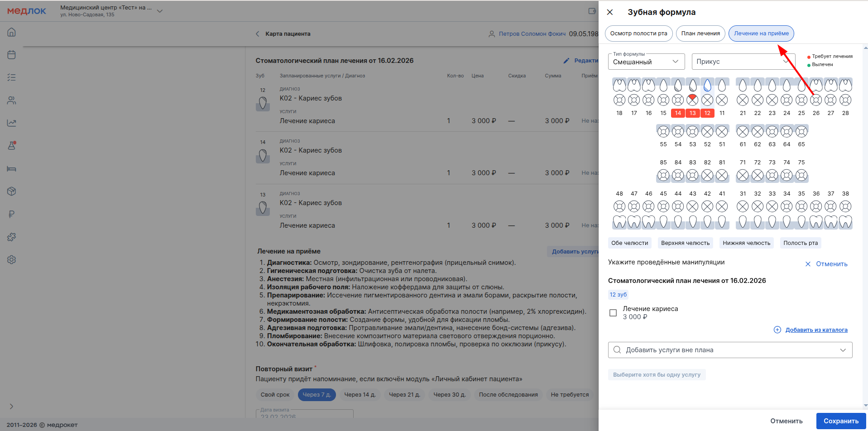Click the lower molar icon for tooth 38
The height and width of the screenshot is (431, 868).
coord(845,222)
